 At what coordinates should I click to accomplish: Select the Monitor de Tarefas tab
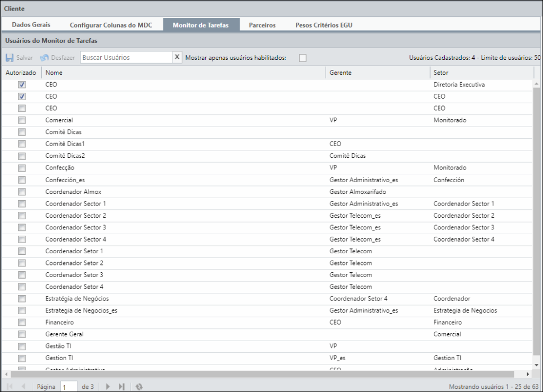pos(201,25)
